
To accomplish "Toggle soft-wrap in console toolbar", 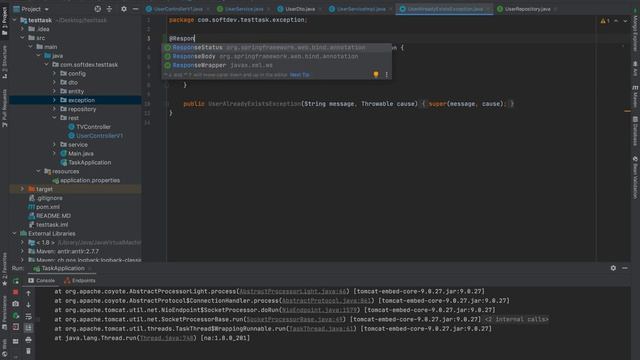I will [x=29, y=316].
